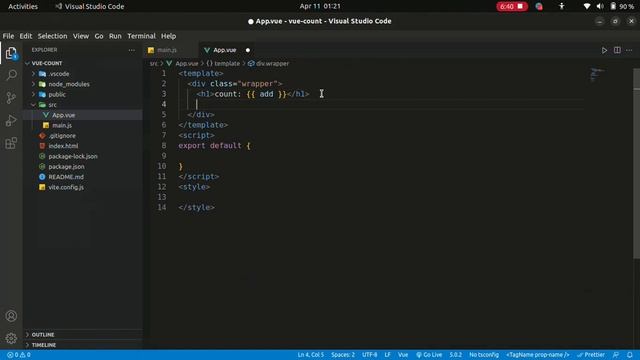Open the Explorer view in activity bar
The width and height of the screenshot is (640, 360).
[11, 53]
